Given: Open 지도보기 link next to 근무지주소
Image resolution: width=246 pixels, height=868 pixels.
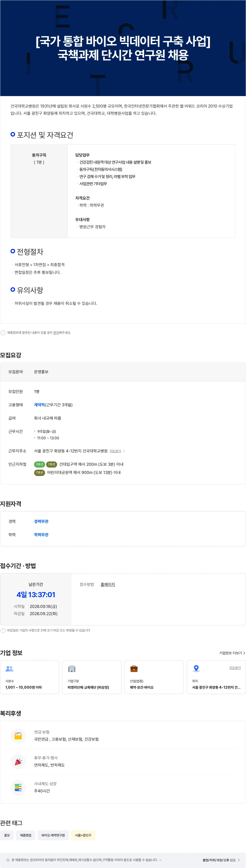Looking at the screenshot, I should point(115,451).
